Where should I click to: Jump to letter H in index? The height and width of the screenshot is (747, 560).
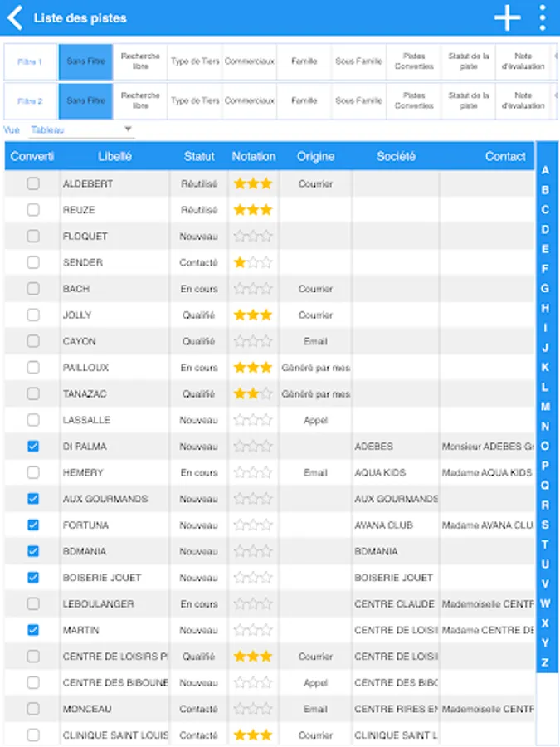(545, 308)
